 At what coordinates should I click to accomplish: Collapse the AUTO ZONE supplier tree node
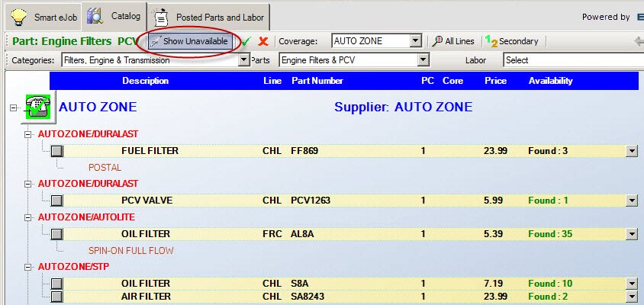(x=13, y=108)
